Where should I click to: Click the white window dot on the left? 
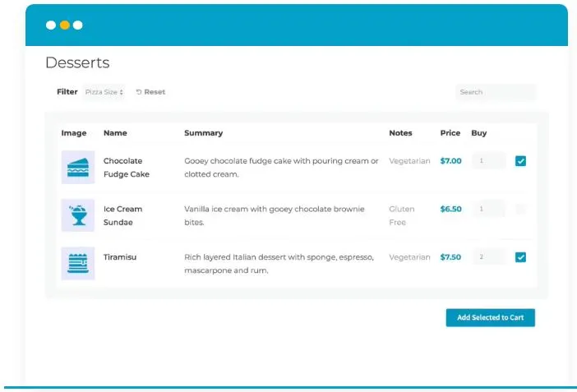pos(51,25)
